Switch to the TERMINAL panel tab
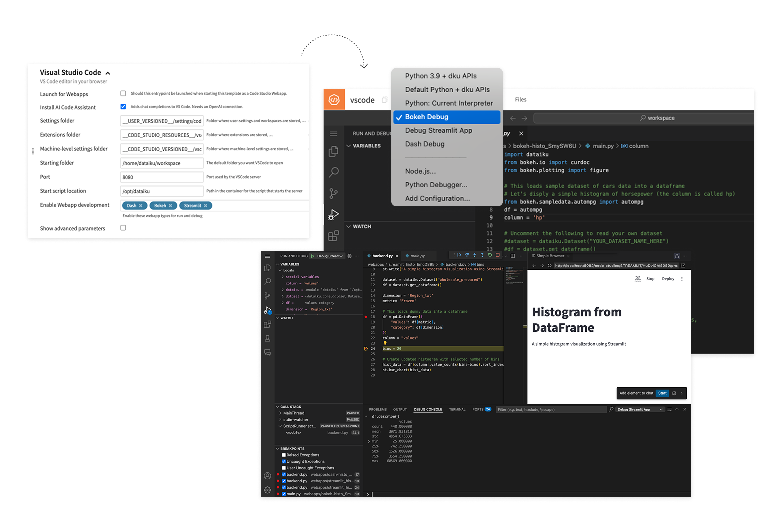Viewport: 782px width, 532px height. (x=457, y=409)
